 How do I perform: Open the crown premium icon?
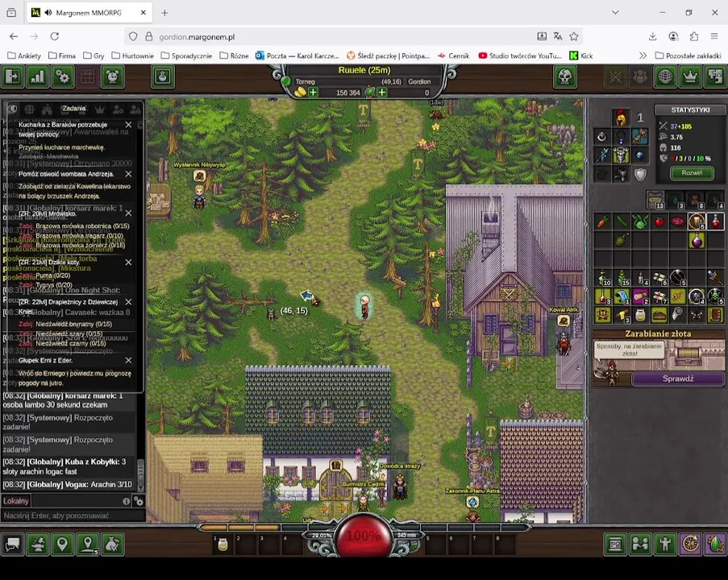click(690, 77)
